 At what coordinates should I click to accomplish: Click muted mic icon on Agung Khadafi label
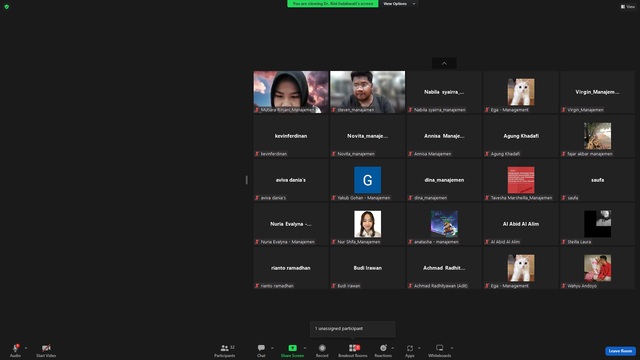487,154
